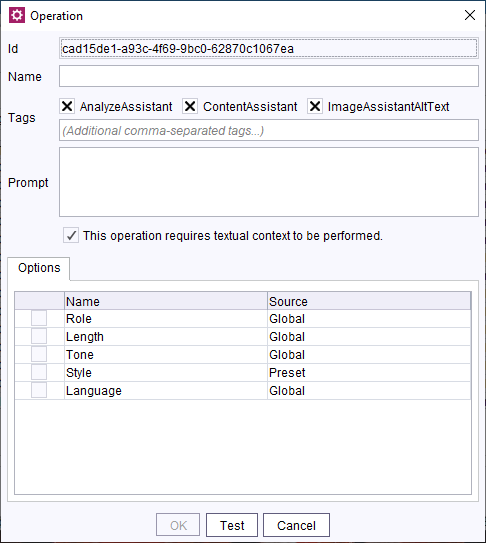Close the Operation dialog
The width and height of the screenshot is (486, 543).
point(470,15)
